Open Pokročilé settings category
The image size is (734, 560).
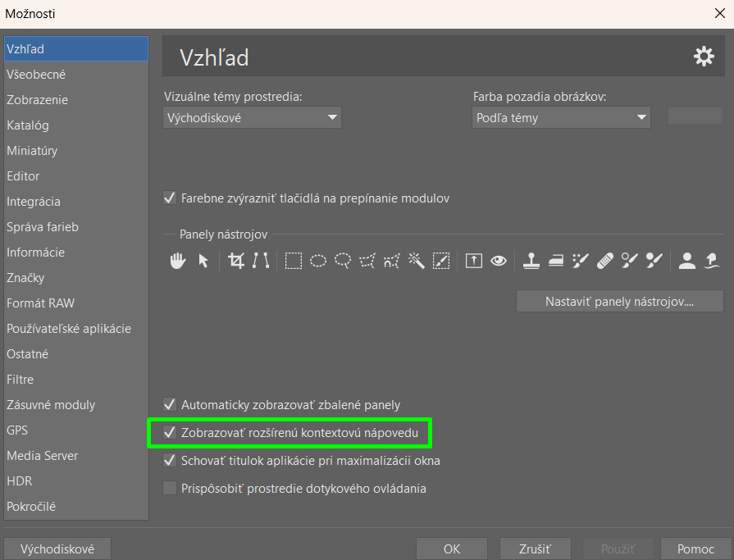point(75,506)
